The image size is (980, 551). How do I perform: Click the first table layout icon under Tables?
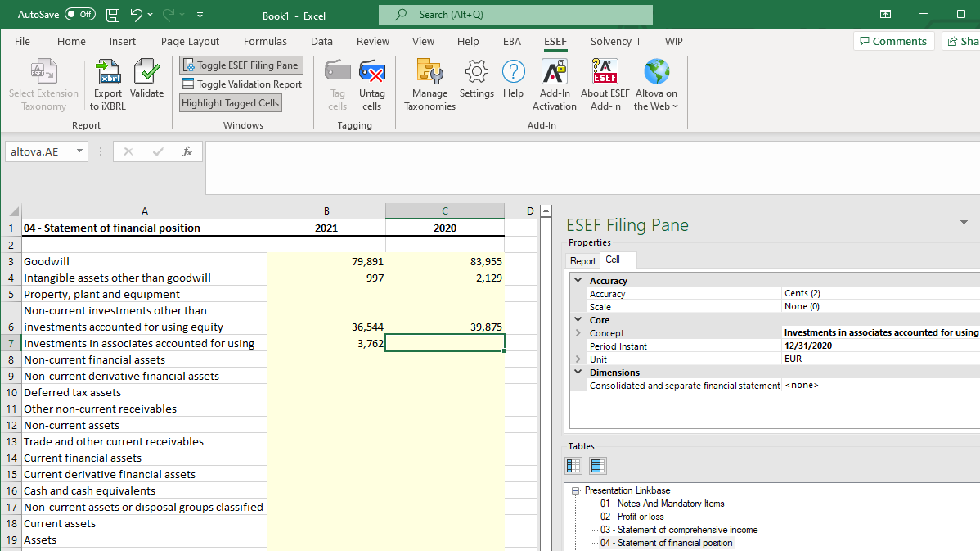tap(573, 465)
